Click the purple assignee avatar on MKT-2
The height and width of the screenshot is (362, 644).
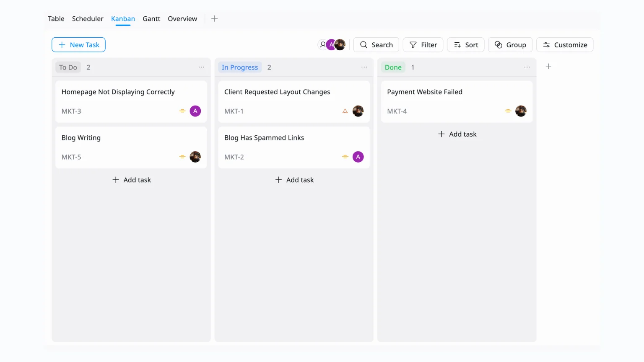(358, 157)
